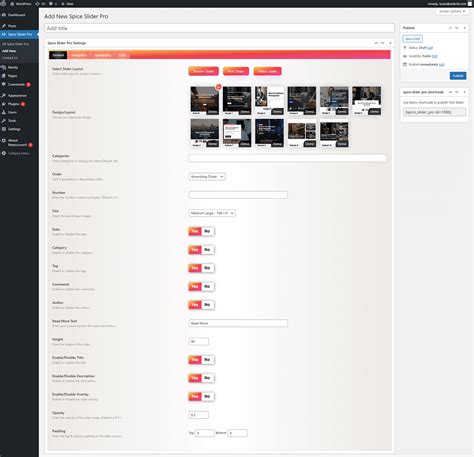Click the Plugins icon in sidebar

click(4, 104)
